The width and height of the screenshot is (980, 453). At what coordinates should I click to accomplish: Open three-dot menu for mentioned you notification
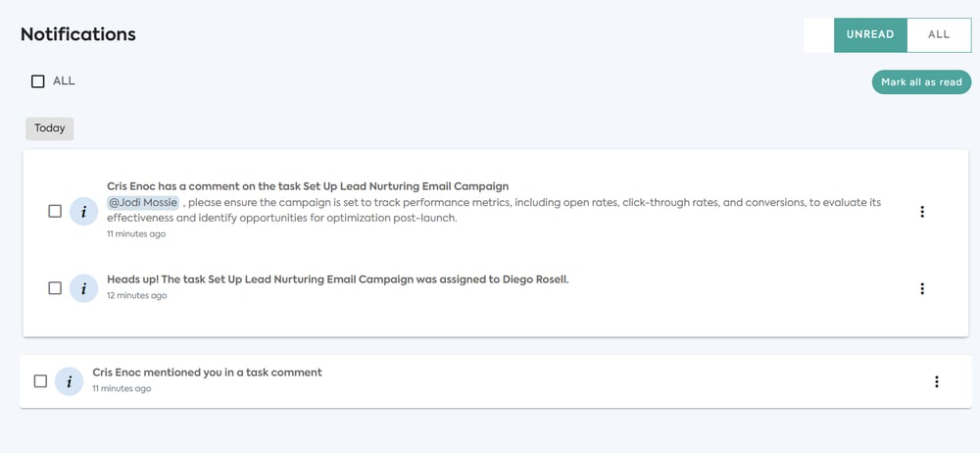click(x=936, y=381)
